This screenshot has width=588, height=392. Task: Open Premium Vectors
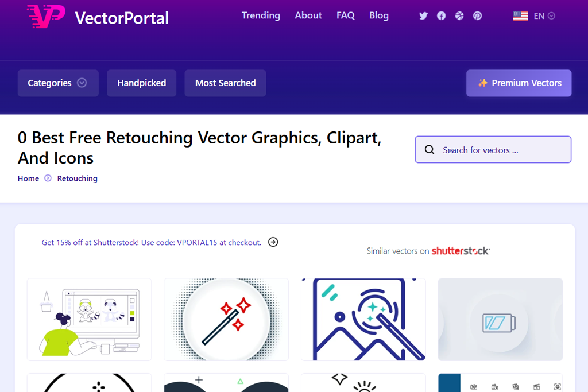pyautogui.click(x=519, y=83)
